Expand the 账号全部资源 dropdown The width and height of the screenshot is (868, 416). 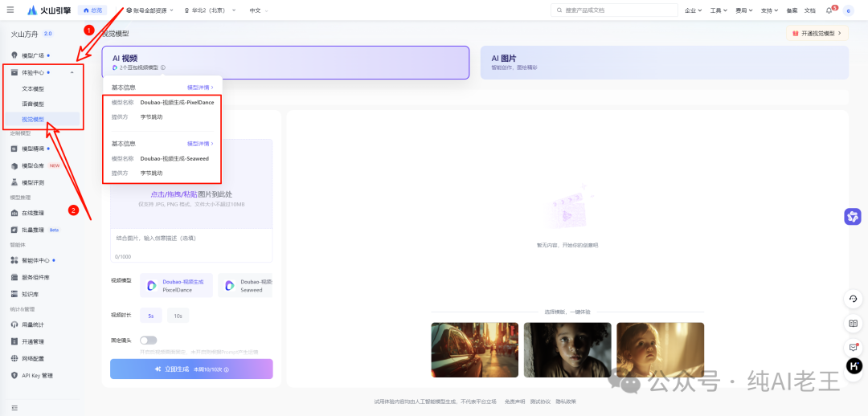tap(149, 10)
